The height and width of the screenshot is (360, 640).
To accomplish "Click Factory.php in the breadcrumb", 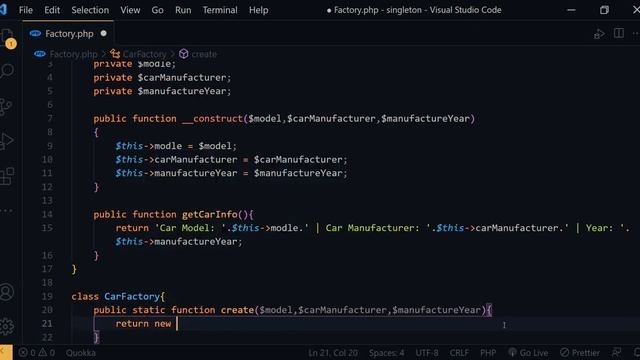I will 73,54.
